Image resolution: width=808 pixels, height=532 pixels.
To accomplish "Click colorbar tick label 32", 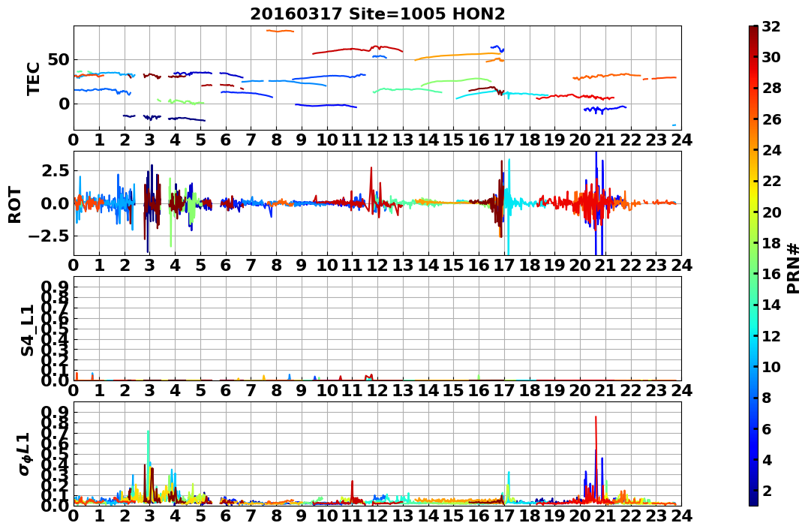I will click(x=771, y=26).
